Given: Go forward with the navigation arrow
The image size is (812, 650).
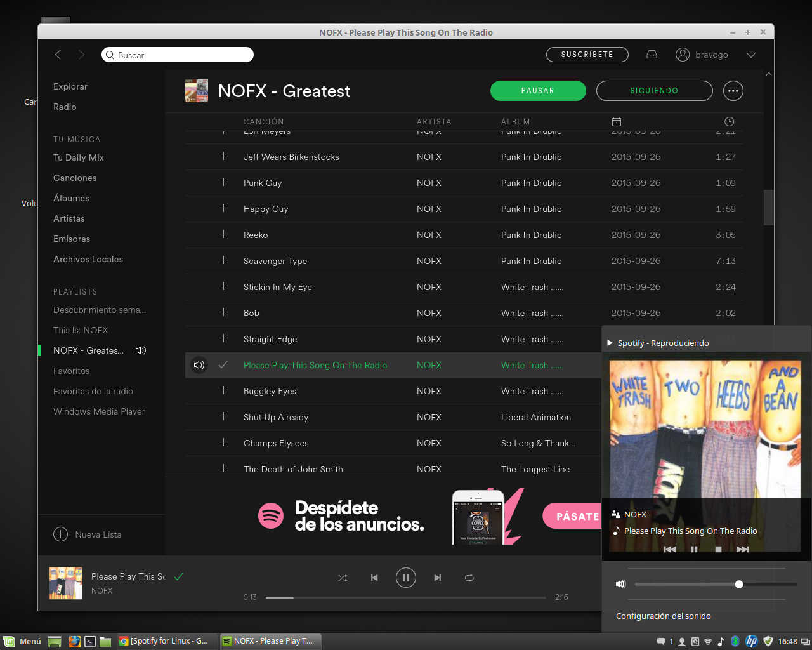Looking at the screenshot, I should pos(81,55).
